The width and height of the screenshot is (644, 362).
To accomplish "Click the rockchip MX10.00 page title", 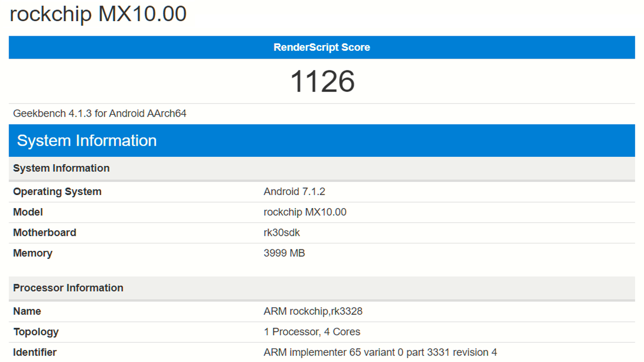I will (98, 14).
